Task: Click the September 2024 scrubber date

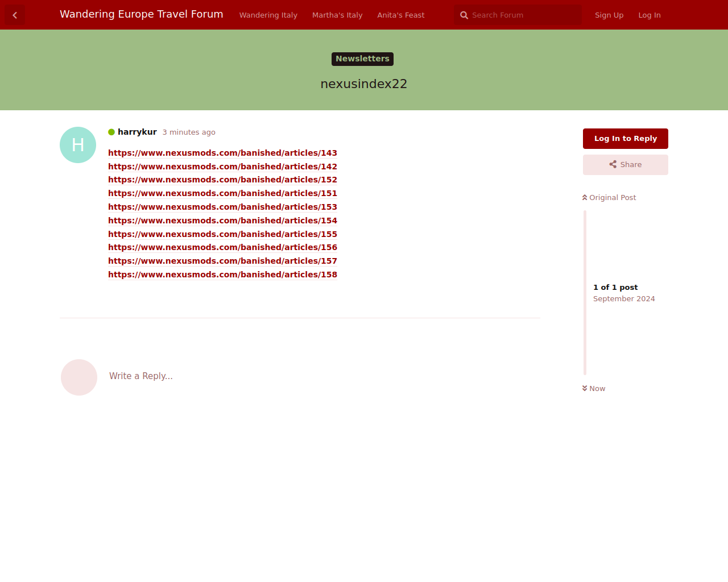Action: coord(624,299)
